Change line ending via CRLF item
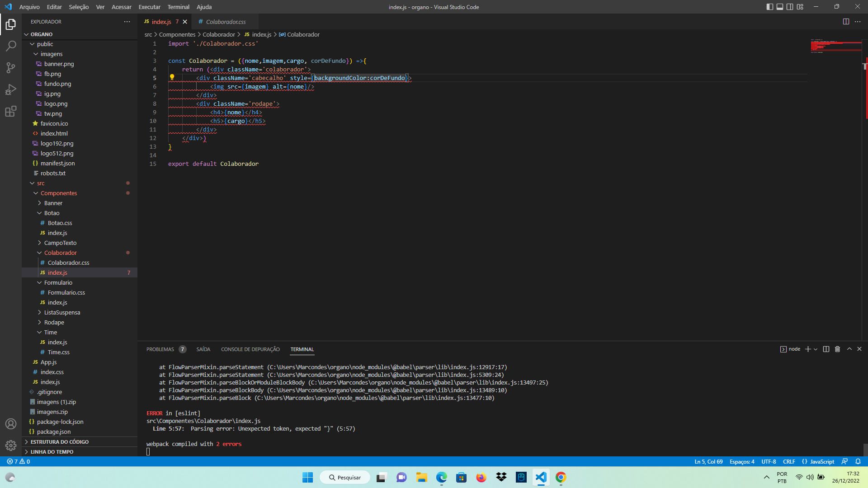 789,462
